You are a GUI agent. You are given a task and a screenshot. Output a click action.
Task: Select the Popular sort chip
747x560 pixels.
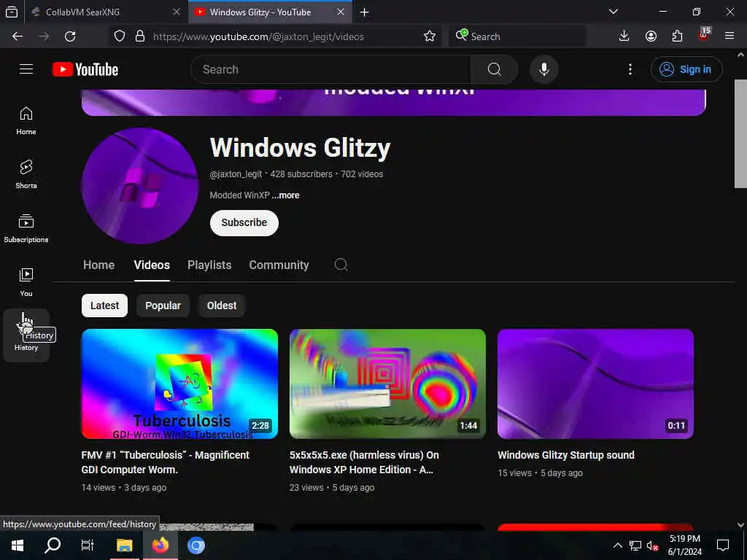click(x=163, y=306)
